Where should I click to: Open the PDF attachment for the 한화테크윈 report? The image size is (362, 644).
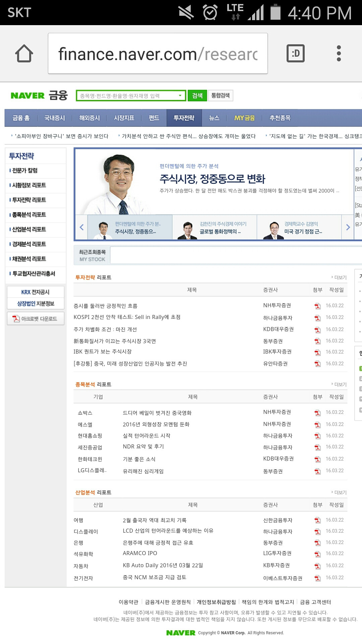click(x=317, y=459)
